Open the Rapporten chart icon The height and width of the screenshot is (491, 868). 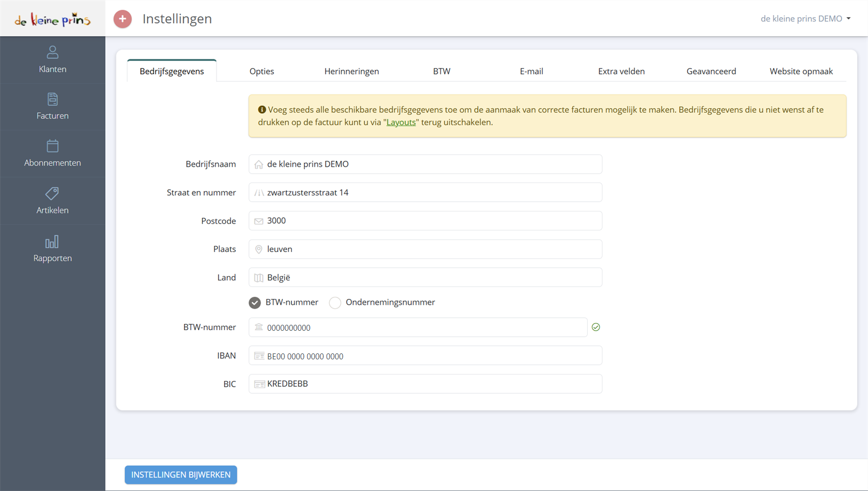(x=52, y=241)
